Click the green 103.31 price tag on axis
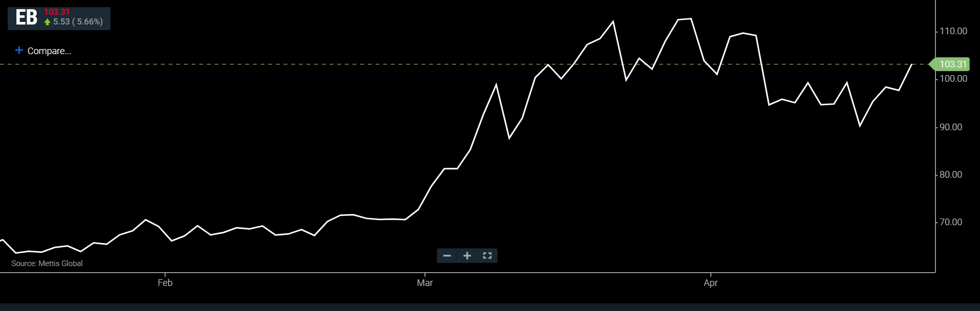The height and width of the screenshot is (311, 980). [x=952, y=64]
